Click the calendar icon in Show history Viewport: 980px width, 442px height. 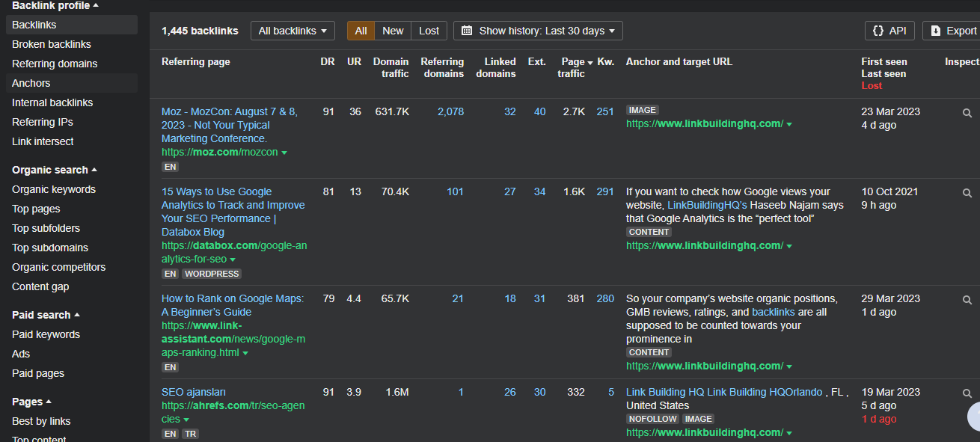pos(467,31)
